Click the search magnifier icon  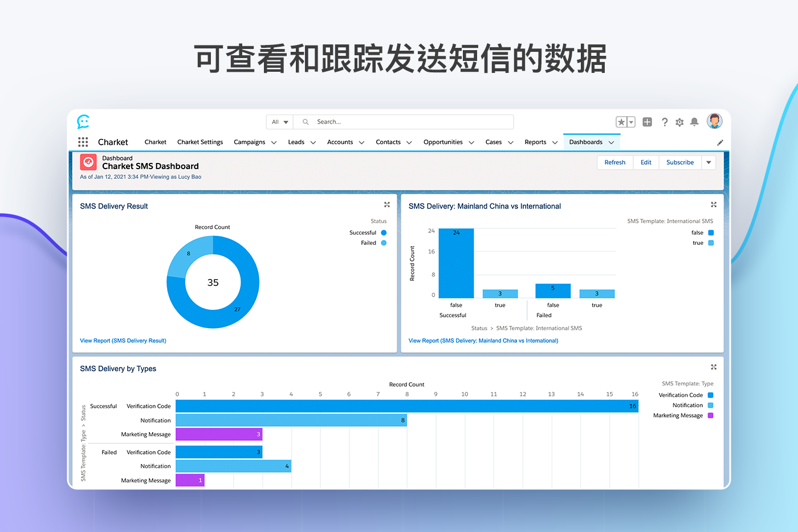pos(306,122)
